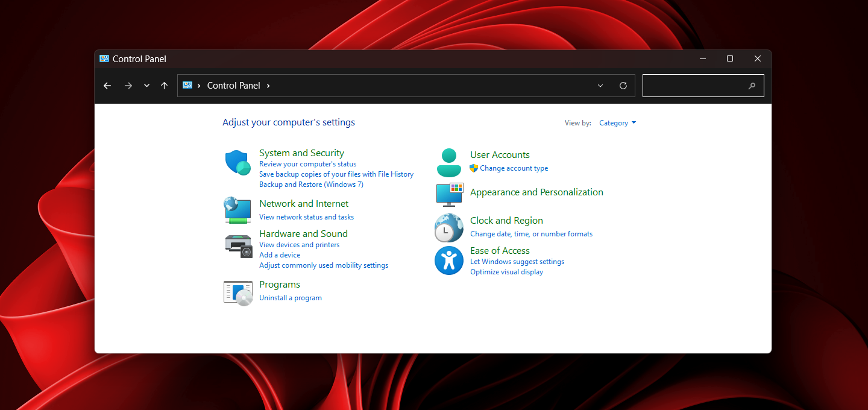Image resolution: width=868 pixels, height=410 pixels.
Task: Open Change account type settings
Action: tap(514, 168)
